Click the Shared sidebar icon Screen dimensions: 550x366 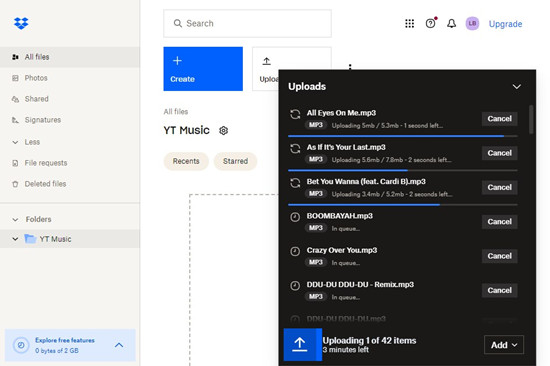pyautogui.click(x=15, y=99)
